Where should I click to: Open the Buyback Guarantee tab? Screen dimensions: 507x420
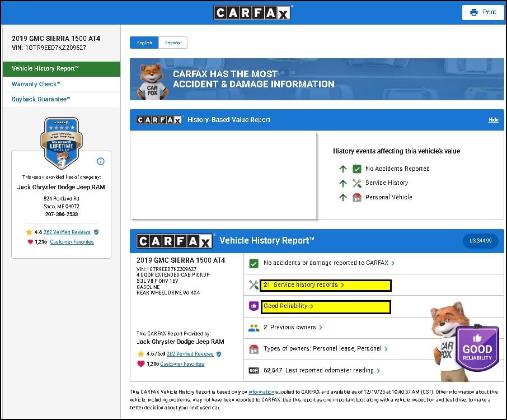[x=41, y=99]
